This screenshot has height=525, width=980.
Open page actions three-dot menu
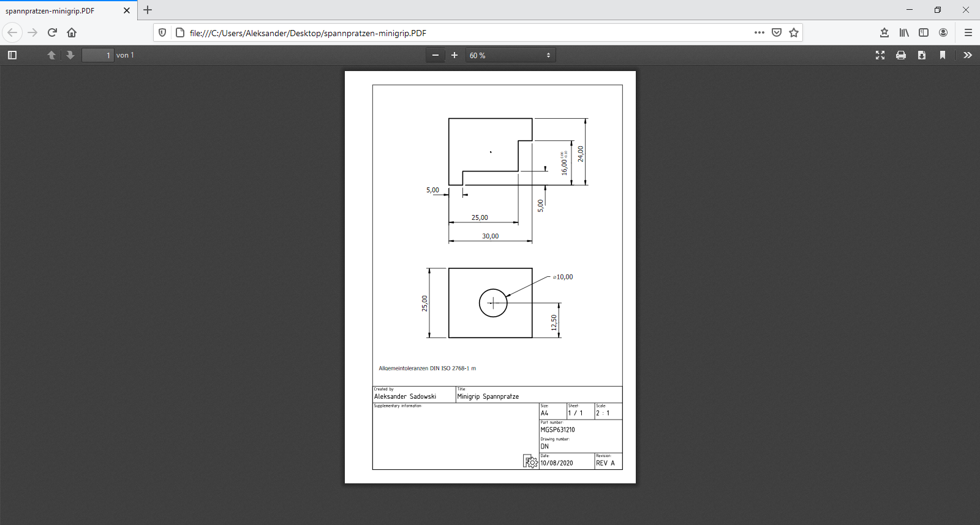click(759, 32)
